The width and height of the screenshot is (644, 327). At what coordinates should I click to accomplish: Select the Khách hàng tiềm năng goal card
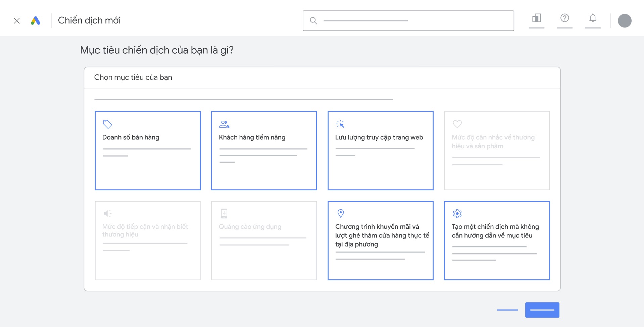264,151
